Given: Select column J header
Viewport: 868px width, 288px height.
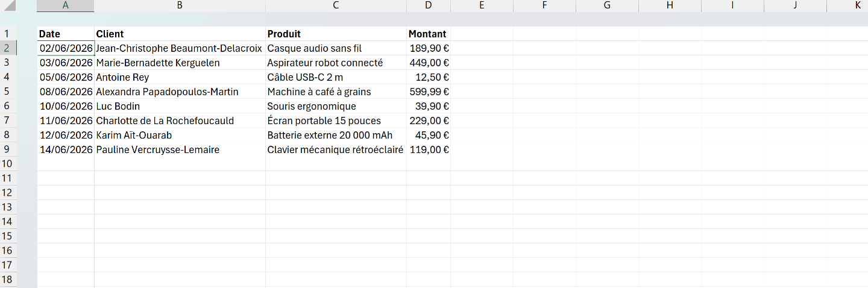Looking at the screenshot, I should tap(795, 5).
